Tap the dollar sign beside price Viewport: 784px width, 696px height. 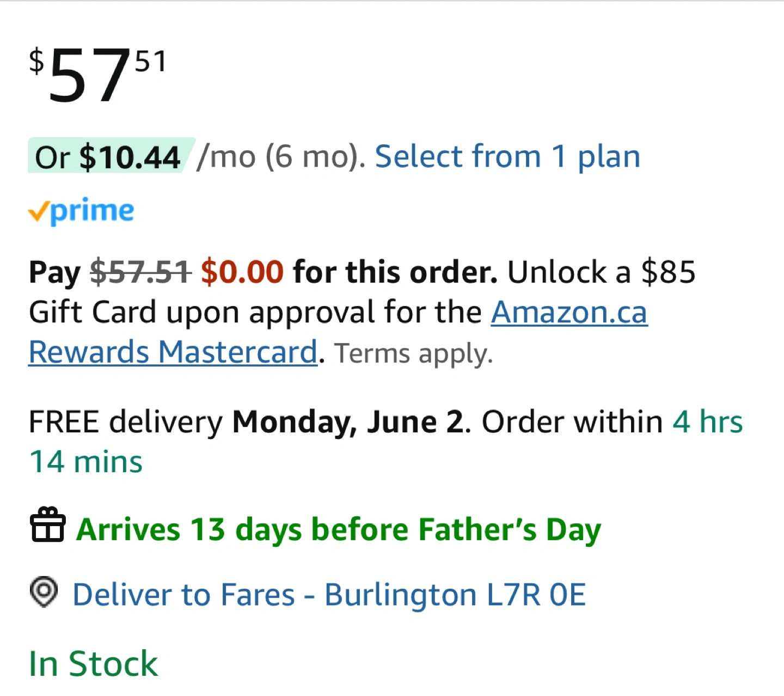point(36,60)
